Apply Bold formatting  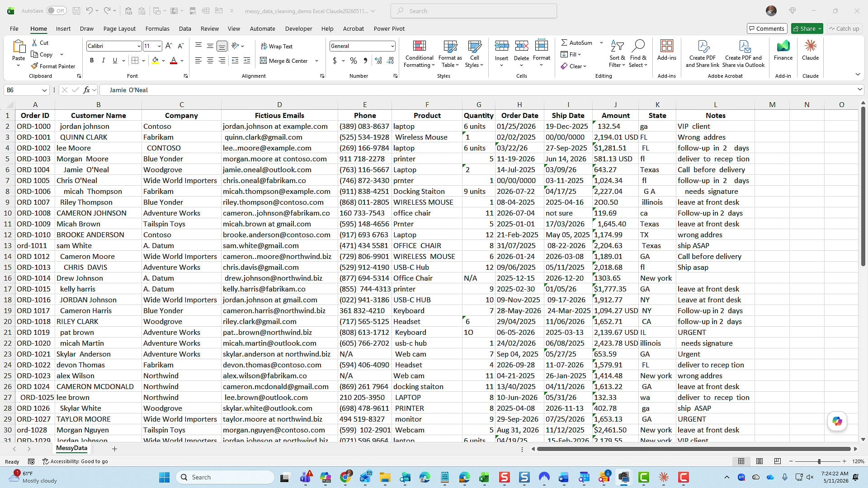point(92,60)
